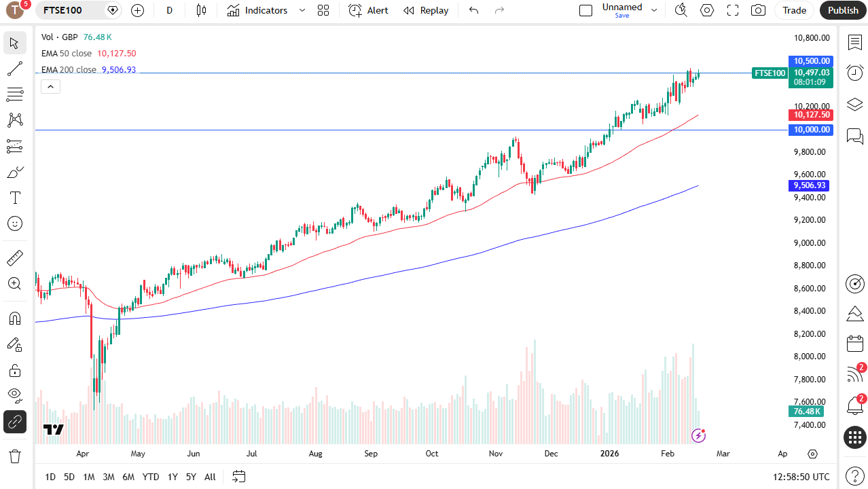Viewport: 868px width, 489px height.
Task: Toggle hide all drawings eye icon
Action: 14,395
